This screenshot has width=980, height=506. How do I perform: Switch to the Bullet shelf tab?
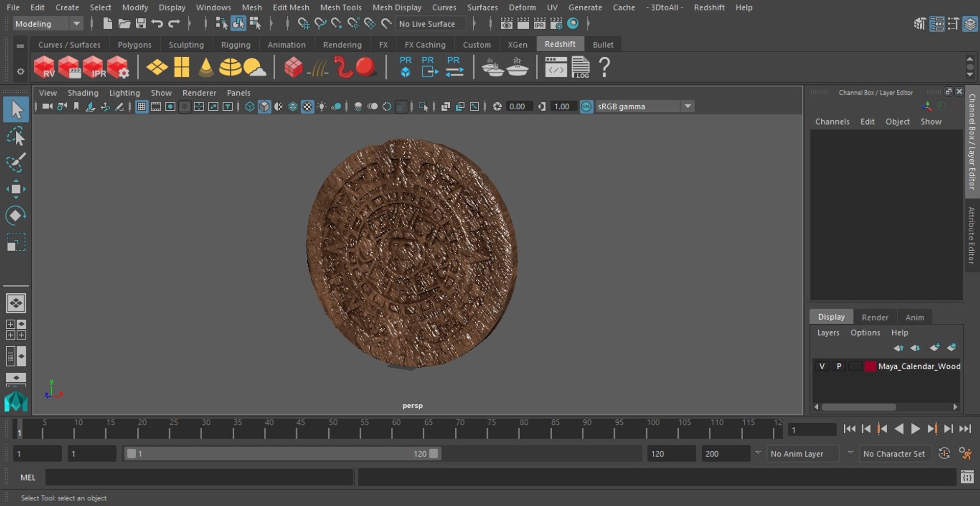(x=603, y=44)
